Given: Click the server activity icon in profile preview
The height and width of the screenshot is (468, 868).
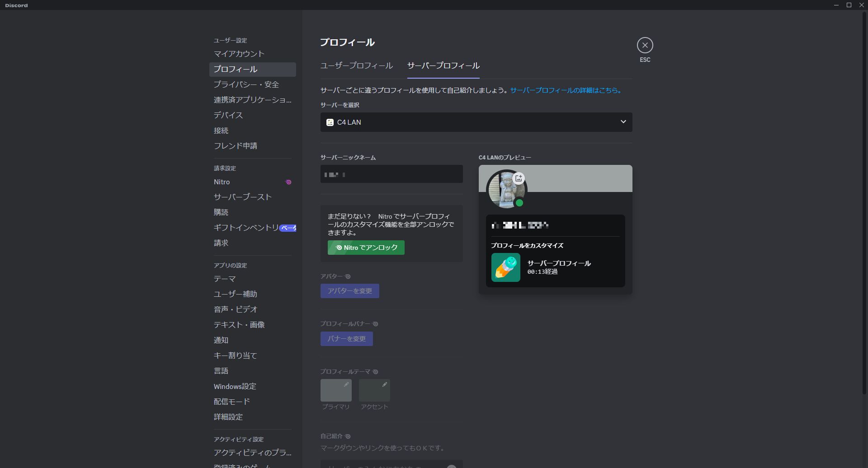Looking at the screenshot, I should point(505,267).
